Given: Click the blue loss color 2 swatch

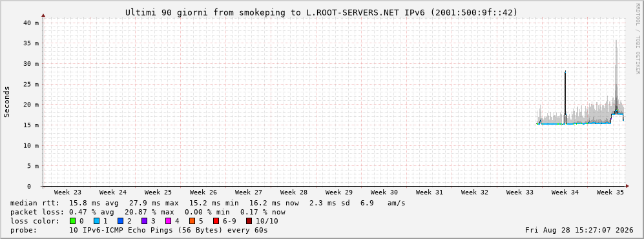Looking at the screenshot, I should pyautogui.click(x=120, y=221).
